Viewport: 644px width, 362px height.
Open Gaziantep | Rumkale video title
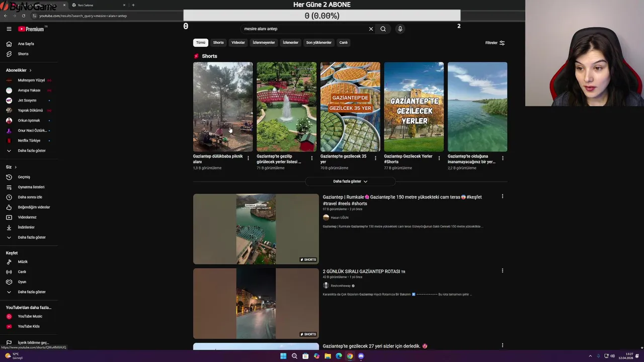402,200
